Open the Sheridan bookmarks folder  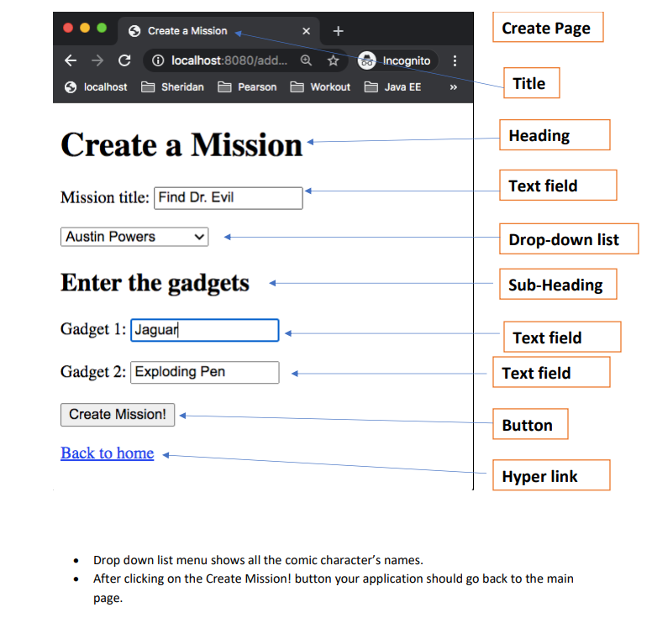tap(172, 87)
